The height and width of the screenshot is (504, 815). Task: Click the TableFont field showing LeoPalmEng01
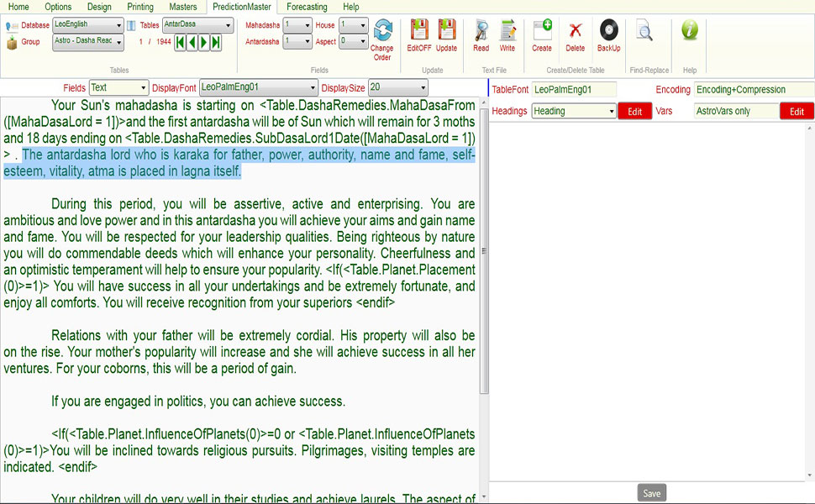(x=575, y=89)
